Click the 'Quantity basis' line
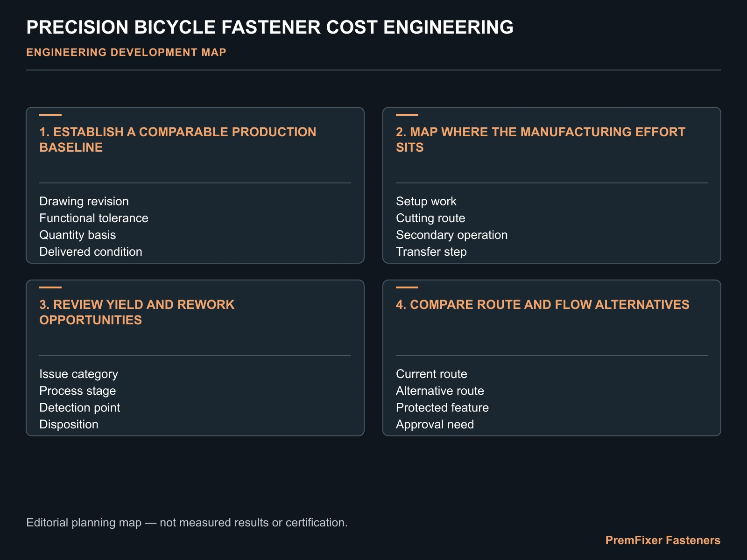Viewport: 747px width, 560px height. point(78,235)
